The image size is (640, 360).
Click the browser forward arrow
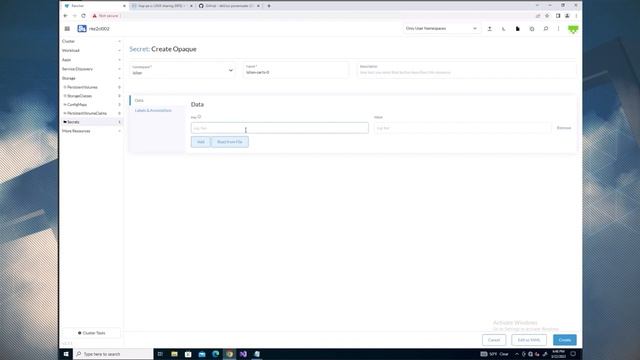tap(74, 16)
